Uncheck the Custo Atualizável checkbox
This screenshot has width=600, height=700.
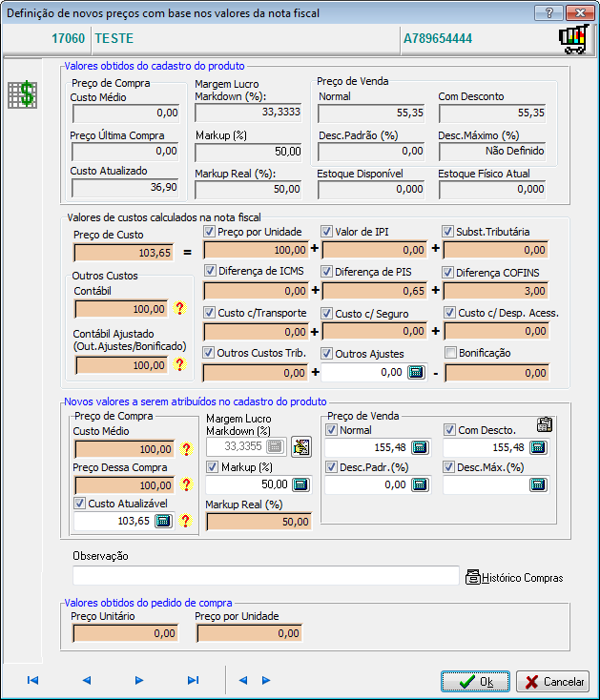click(80, 503)
